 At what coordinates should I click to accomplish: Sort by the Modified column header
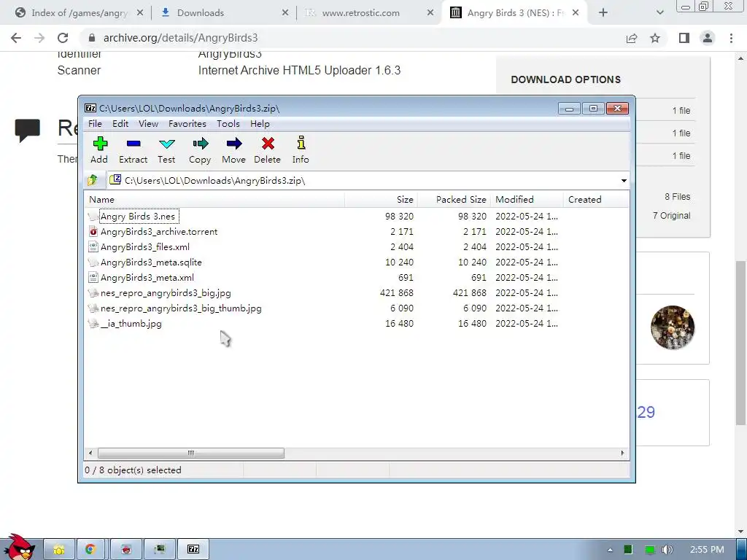[527, 200]
